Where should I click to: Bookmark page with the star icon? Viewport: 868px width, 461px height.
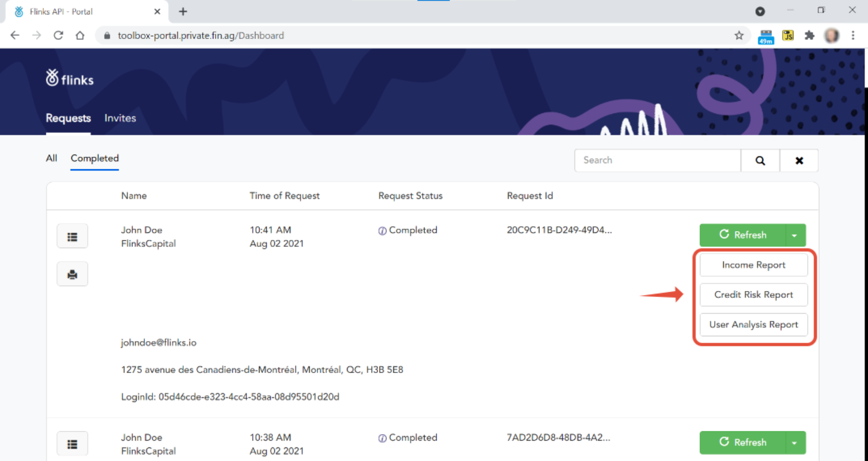[x=739, y=35]
